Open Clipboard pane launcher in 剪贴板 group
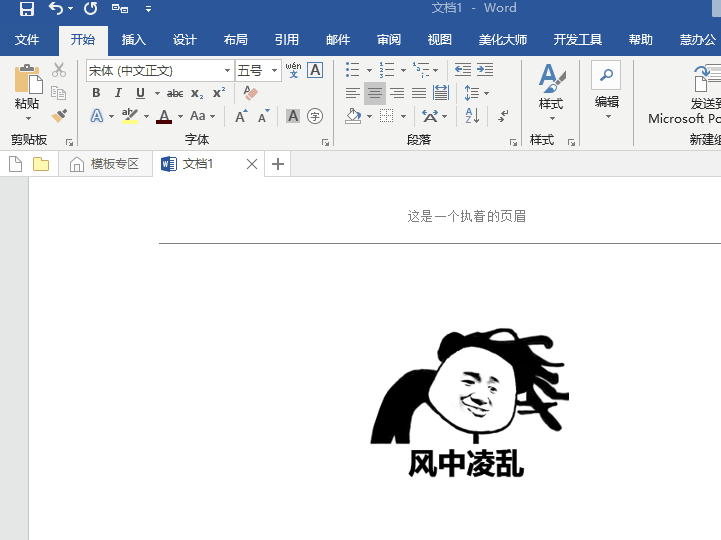721x540 pixels. 69,143
